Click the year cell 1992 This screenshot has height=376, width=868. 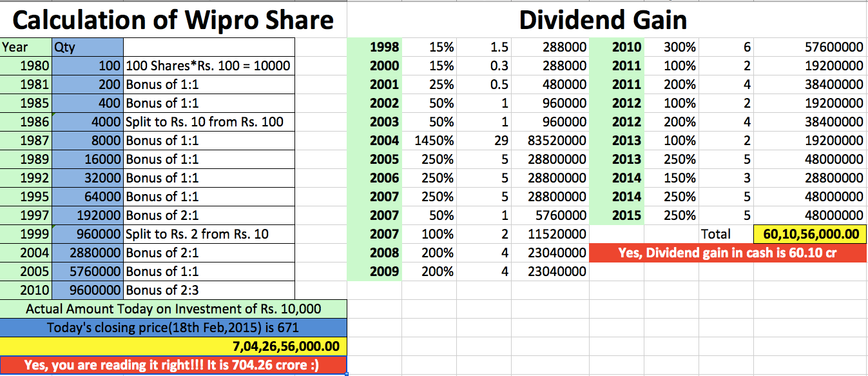26,178
